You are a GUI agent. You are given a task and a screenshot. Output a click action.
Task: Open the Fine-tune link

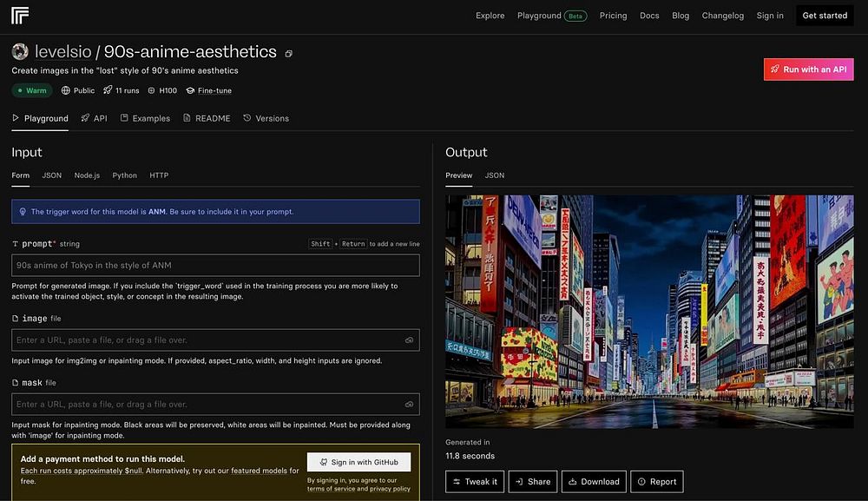(x=214, y=90)
